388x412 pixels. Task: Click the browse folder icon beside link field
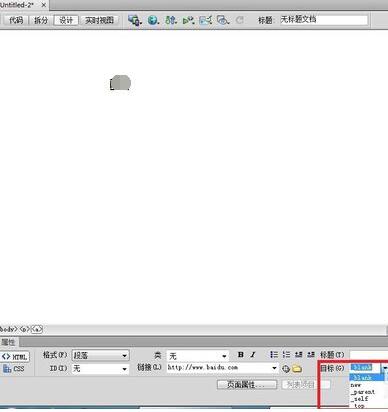pos(296,369)
